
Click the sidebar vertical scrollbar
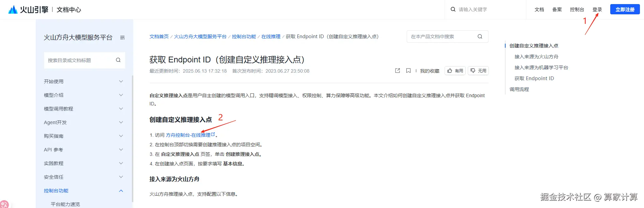click(132, 138)
